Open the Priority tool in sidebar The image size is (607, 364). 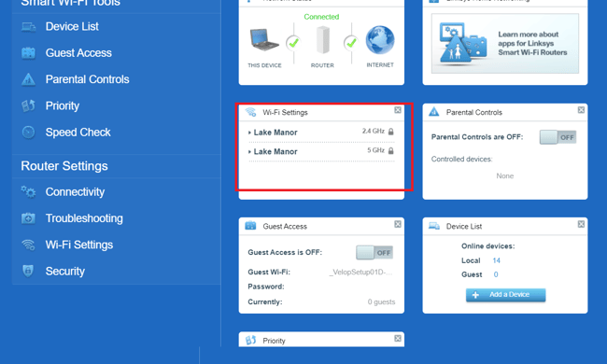tap(62, 105)
